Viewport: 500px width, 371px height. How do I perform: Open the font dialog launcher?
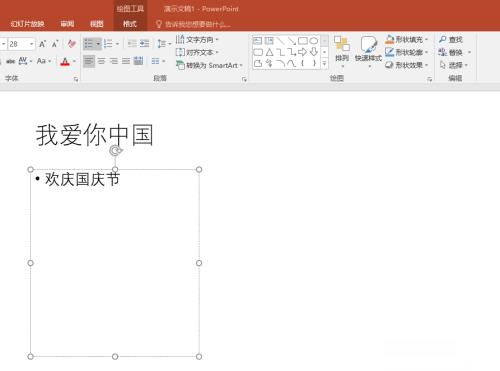(76, 79)
